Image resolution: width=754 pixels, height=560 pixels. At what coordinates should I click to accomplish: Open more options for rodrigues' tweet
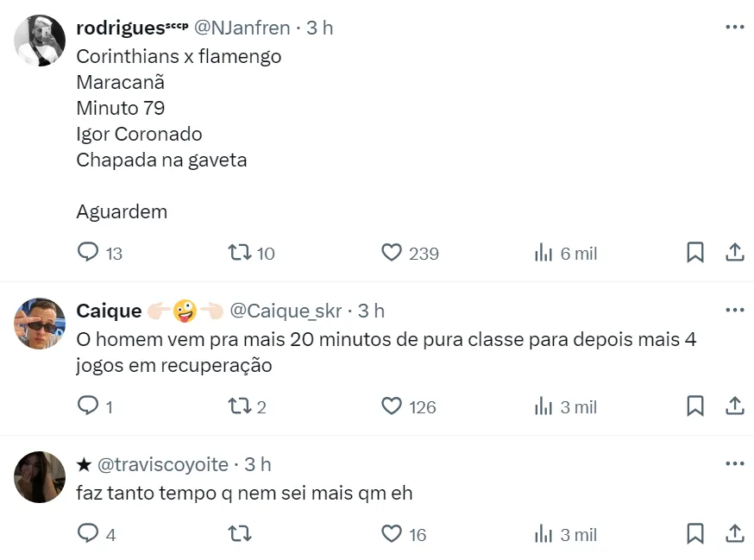734,28
